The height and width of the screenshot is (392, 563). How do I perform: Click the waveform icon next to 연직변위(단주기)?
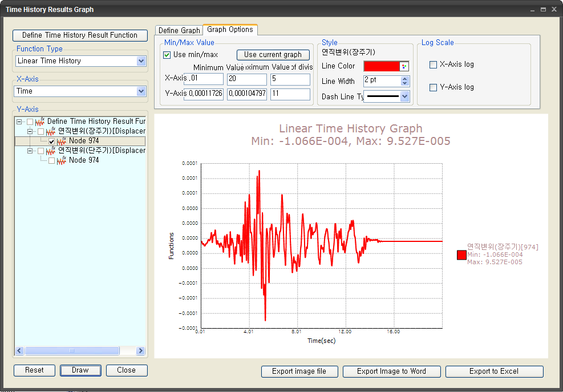tap(50, 150)
